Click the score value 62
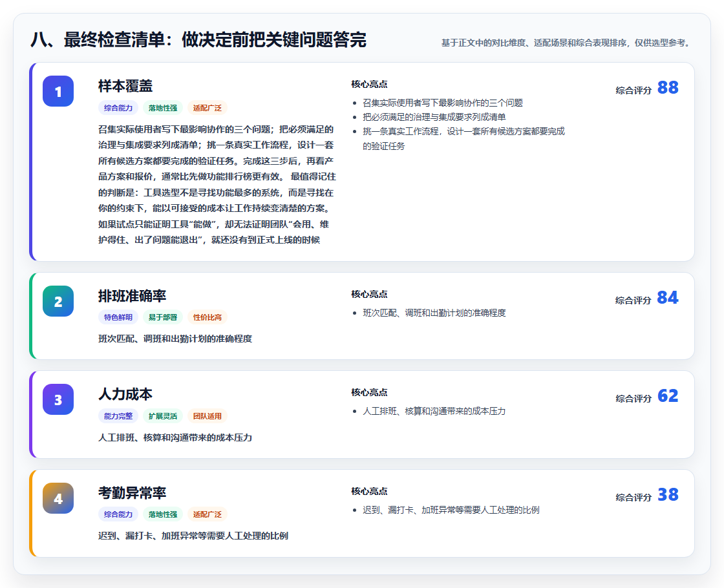Screen dimensions: 724x588 [x=668, y=395]
